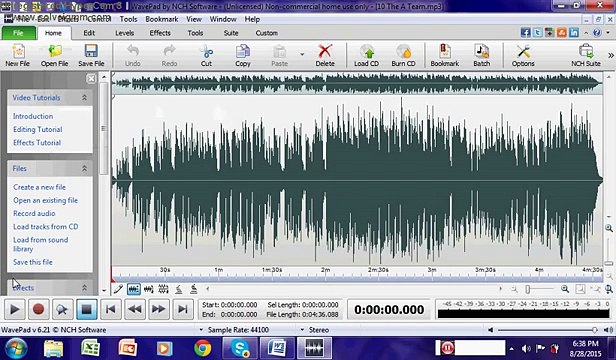Image resolution: width=616 pixels, height=360 pixels.
Task: Open the Suite ribbon tab
Action: tap(231, 33)
